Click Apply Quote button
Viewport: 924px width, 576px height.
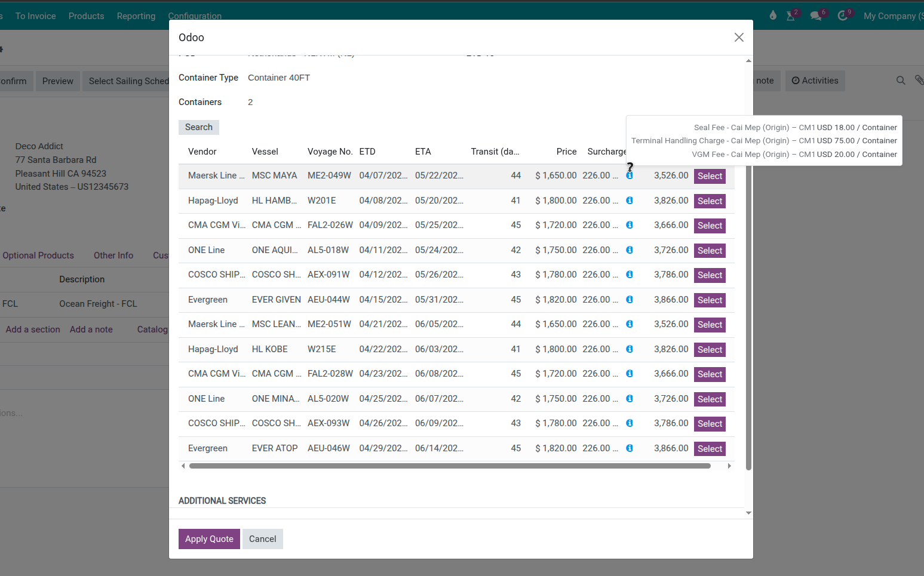(209, 539)
